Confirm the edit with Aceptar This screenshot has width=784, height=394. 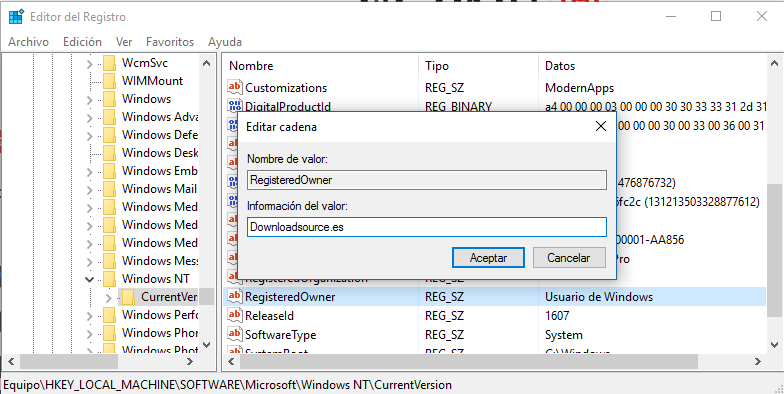click(x=488, y=258)
